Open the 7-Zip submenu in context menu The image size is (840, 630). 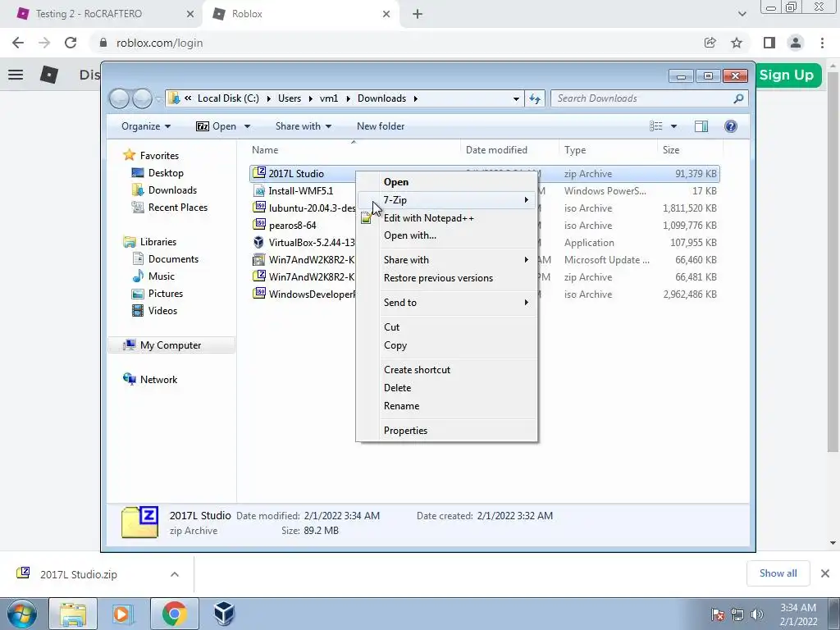pos(446,200)
